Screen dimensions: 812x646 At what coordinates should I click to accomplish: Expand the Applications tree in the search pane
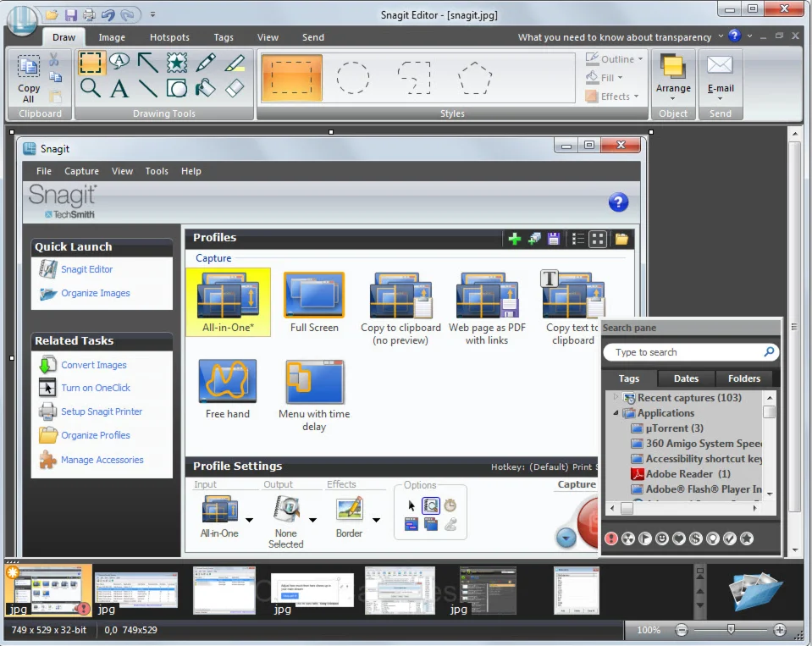(x=616, y=414)
